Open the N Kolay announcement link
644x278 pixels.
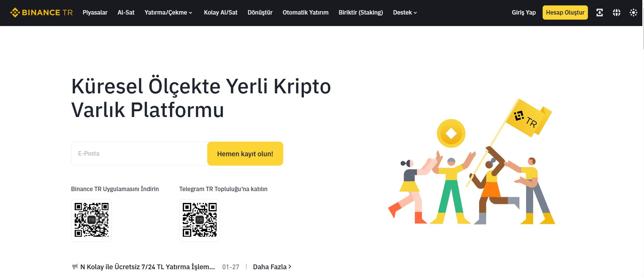pyautogui.click(x=148, y=267)
